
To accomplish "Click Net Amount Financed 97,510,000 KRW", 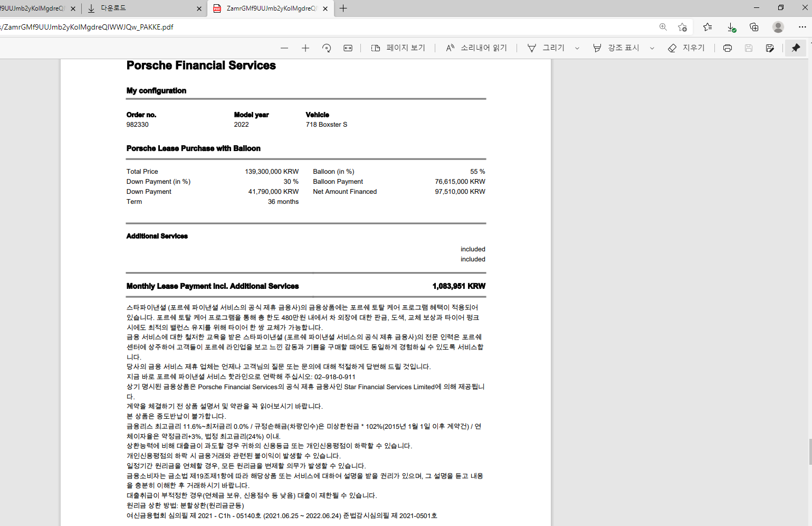I will click(460, 192).
